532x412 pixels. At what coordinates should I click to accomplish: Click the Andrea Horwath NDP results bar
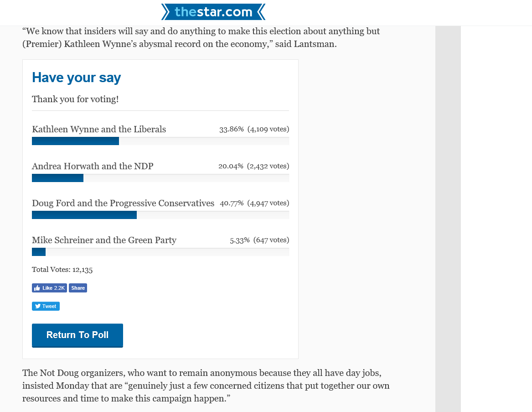pyautogui.click(x=160, y=178)
